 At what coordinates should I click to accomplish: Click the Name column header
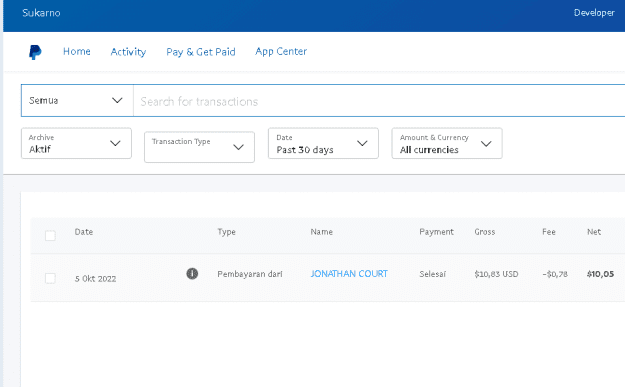click(321, 232)
